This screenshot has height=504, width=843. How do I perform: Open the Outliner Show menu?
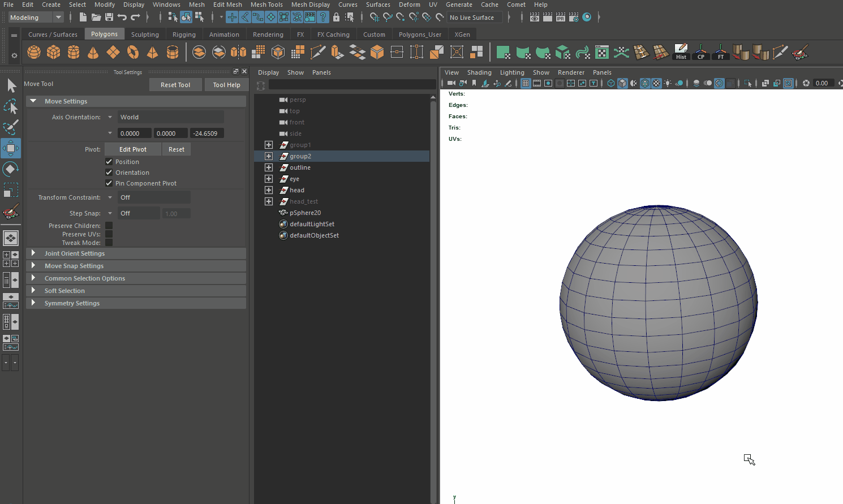[295, 72]
